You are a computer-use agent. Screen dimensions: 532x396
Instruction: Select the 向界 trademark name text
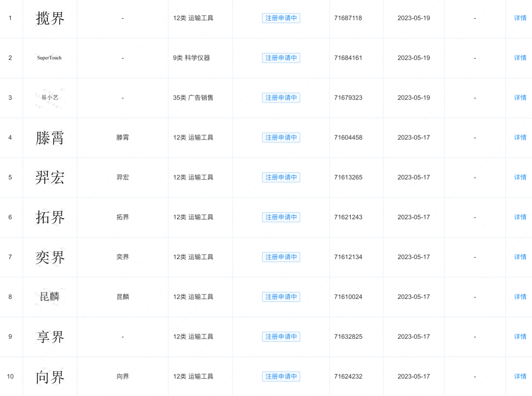pyautogui.click(x=123, y=376)
